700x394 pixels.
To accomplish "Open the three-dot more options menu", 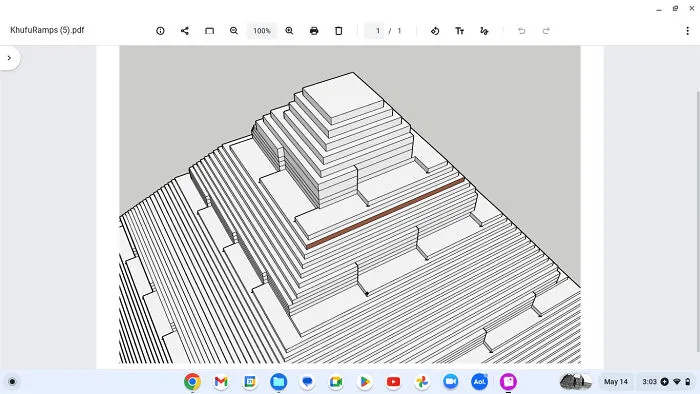I will pos(688,31).
